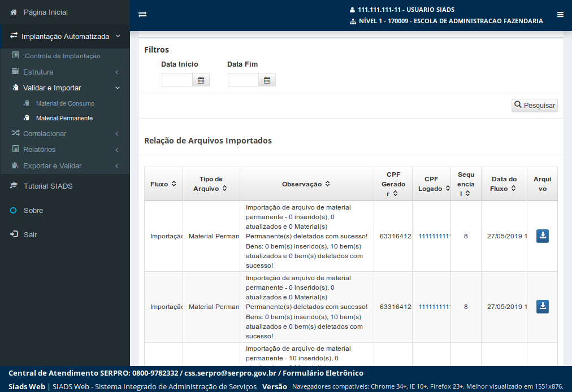572x392 pixels.
Task: Click the Sobre circle icon
Action: click(14, 211)
